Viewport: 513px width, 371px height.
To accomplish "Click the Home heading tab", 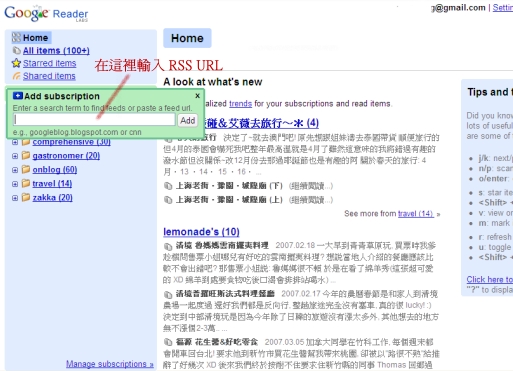I will [187, 38].
